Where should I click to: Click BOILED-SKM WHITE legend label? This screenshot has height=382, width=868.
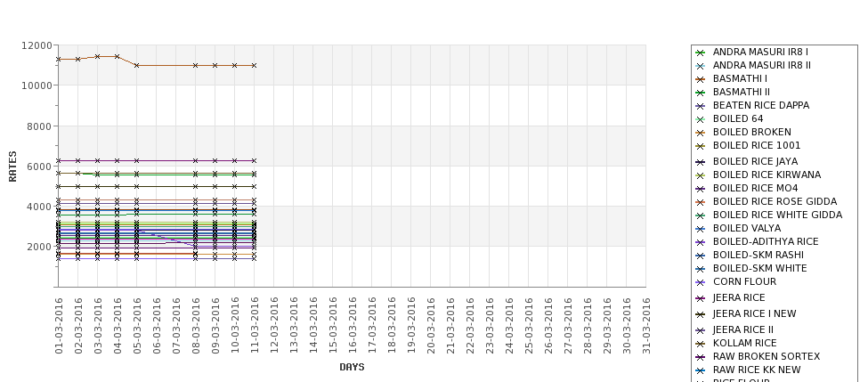pyautogui.click(x=759, y=268)
